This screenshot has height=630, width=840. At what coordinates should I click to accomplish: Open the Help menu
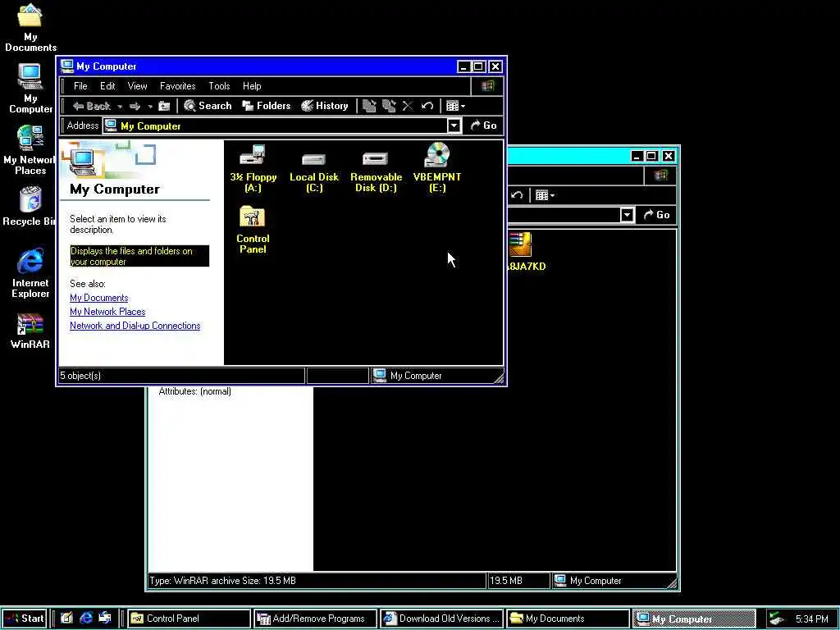tap(252, 85)
